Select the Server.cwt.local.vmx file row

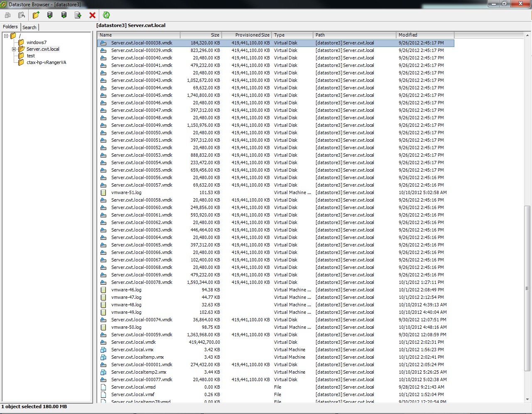[132, 350]
